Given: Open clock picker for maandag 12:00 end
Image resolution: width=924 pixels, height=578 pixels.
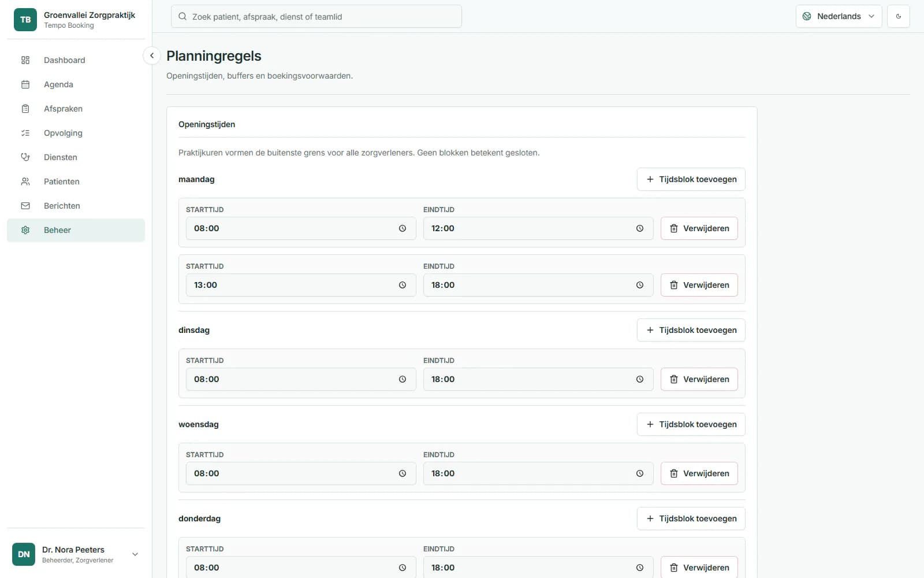Looking at the screenshot, I should tap(640, 228).
